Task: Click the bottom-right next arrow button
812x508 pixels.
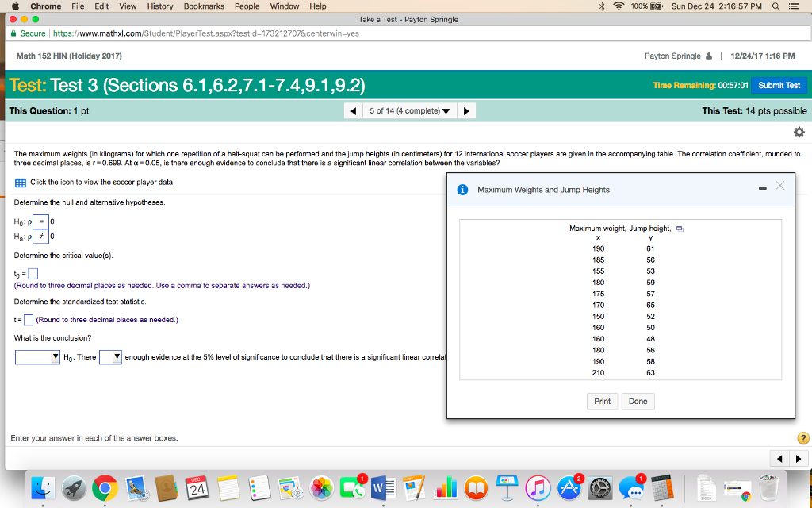Action: click(x=799, y=459)
